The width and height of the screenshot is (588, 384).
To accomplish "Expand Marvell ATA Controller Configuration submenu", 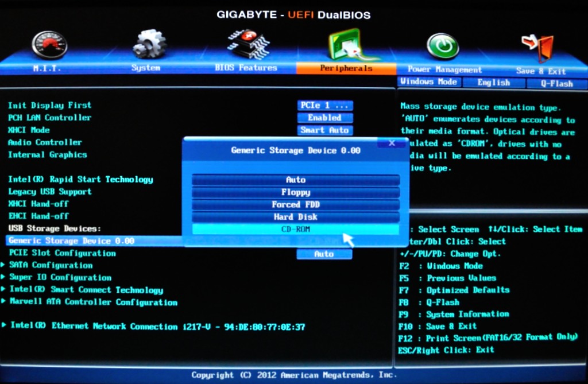I will click(x=93, y=302).
